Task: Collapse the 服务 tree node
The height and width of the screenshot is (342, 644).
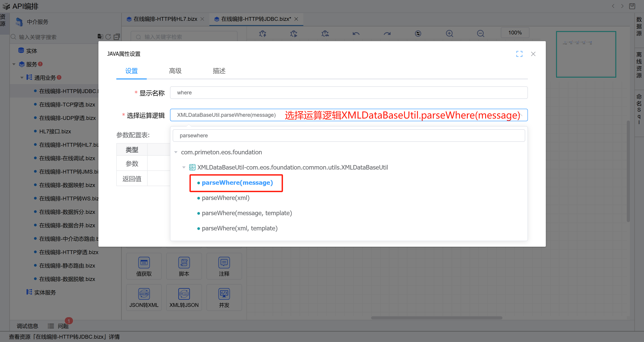Action: pos(14,64)
